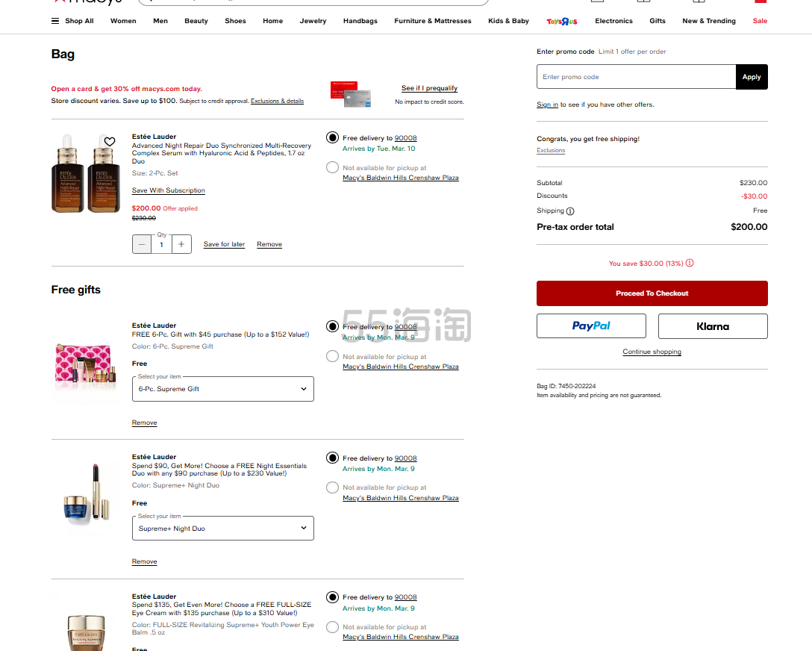
Task: Click the Macy's credit card image
Action: [x=350, y=94]
